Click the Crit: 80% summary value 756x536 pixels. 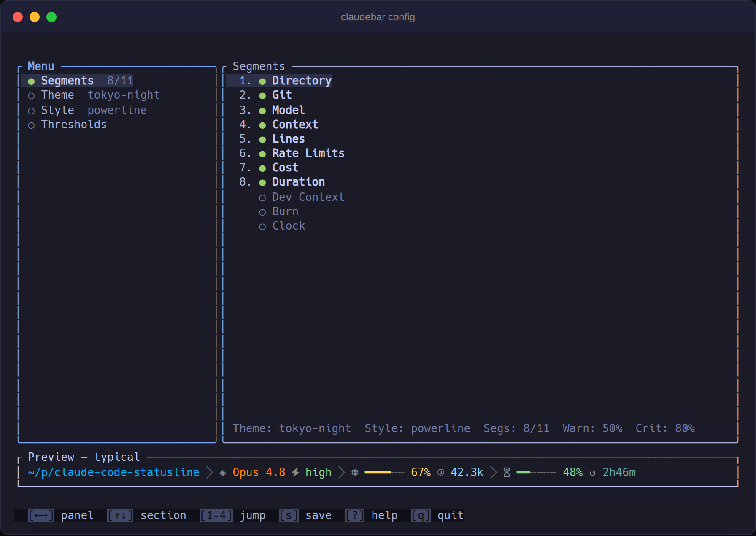tap(665, 428)
